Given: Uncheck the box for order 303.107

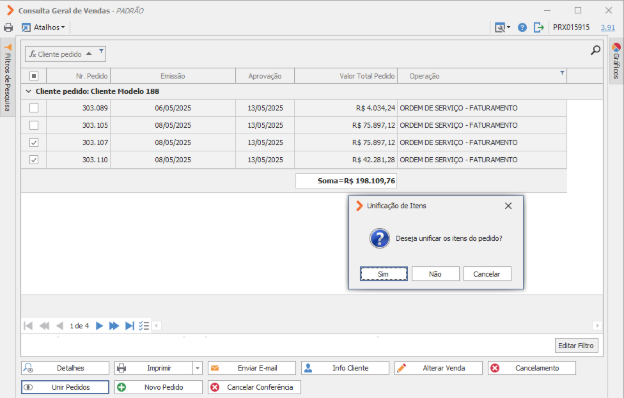Looking at the screenshot, I should (x=34, y=142).
